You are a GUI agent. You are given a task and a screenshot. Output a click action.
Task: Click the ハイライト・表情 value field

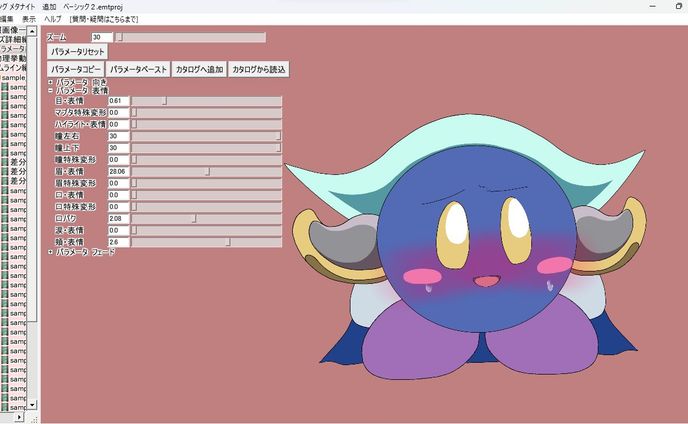coord(118,125)
